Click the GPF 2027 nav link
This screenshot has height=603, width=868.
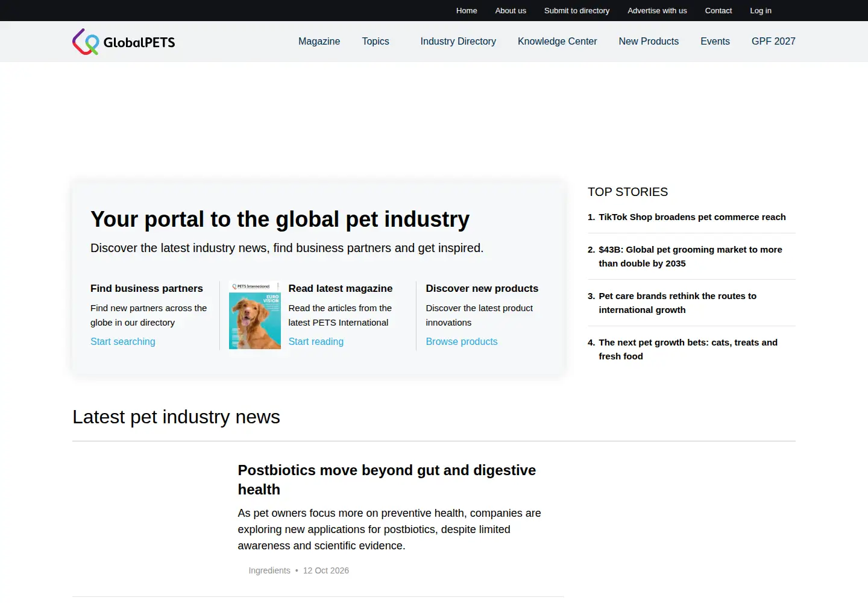click(x=773, y=42)
